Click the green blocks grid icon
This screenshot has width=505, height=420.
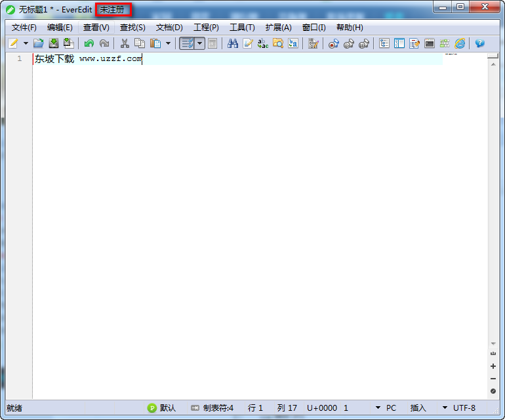[x=445, y=43]
